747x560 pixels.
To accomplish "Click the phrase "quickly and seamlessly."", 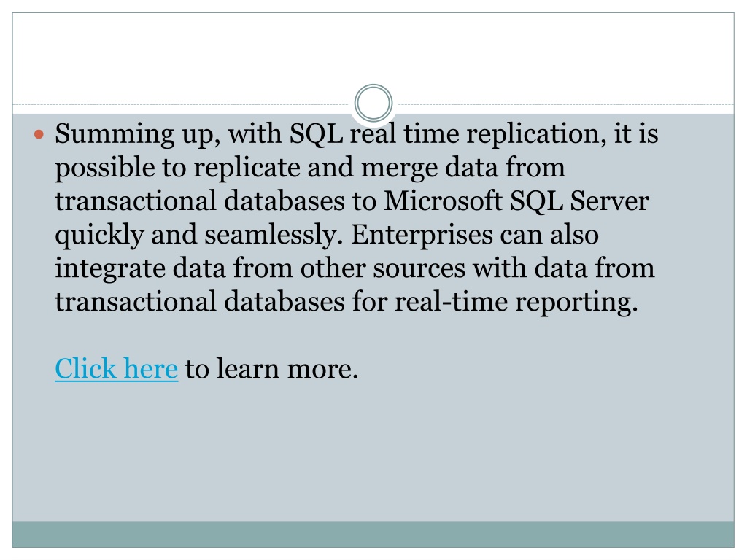I will click(199, 236).
